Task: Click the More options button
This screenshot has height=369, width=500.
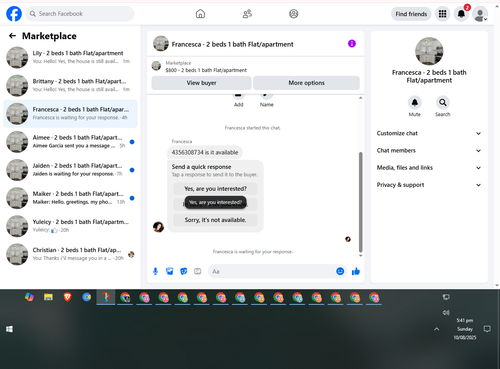Action: (x=306, y=83)
